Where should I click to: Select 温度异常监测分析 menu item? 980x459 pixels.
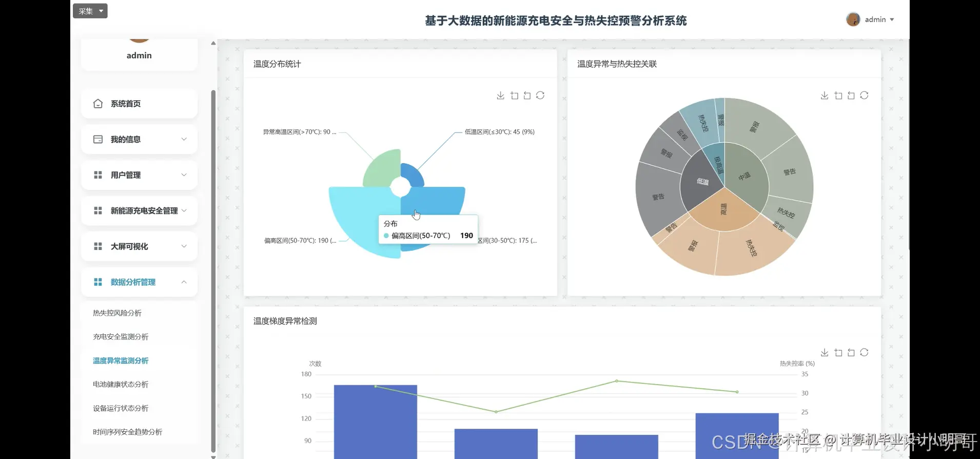[x=121, y=361]
